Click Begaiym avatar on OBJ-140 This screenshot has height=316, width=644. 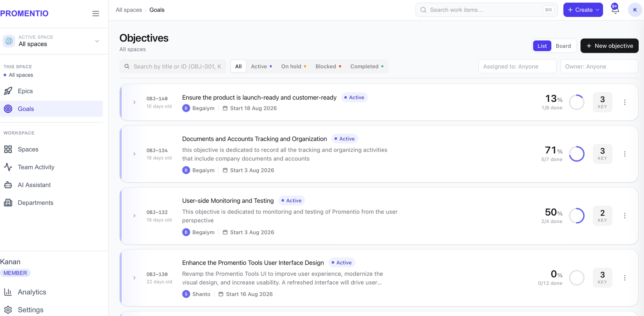point(186,108)
